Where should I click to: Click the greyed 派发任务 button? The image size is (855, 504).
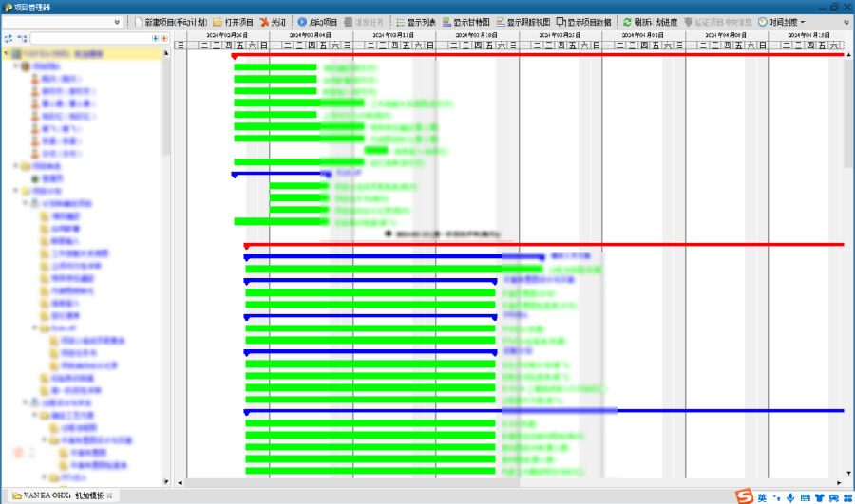click(x=364, y=22)
